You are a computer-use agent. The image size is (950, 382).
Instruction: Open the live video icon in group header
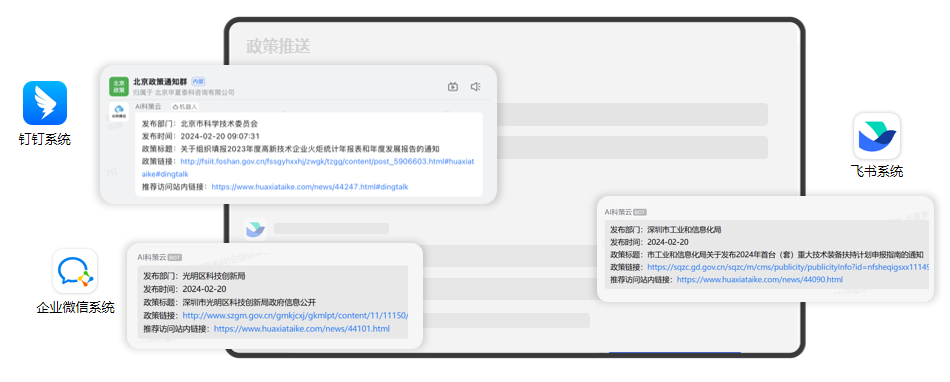(453, 87)
